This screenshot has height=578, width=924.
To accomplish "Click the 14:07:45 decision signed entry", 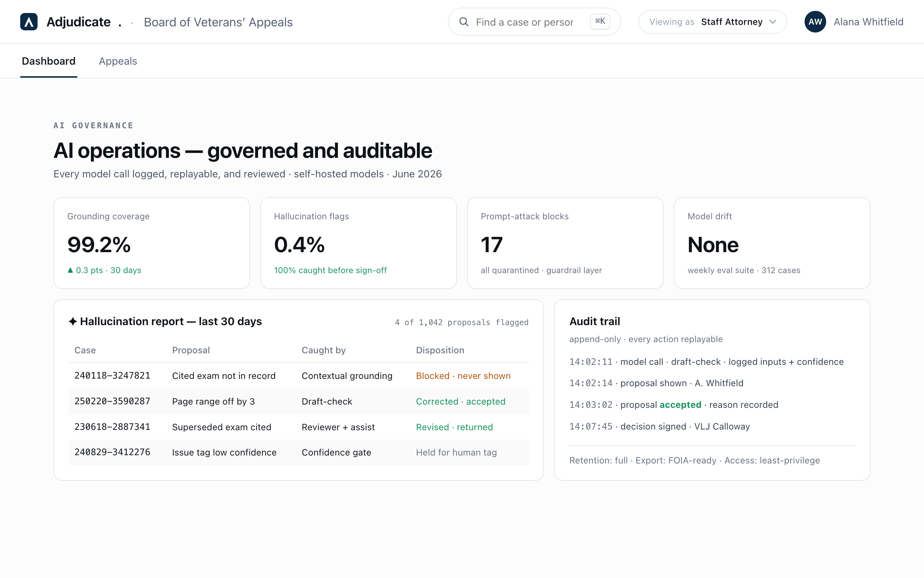I will [659, 426].
